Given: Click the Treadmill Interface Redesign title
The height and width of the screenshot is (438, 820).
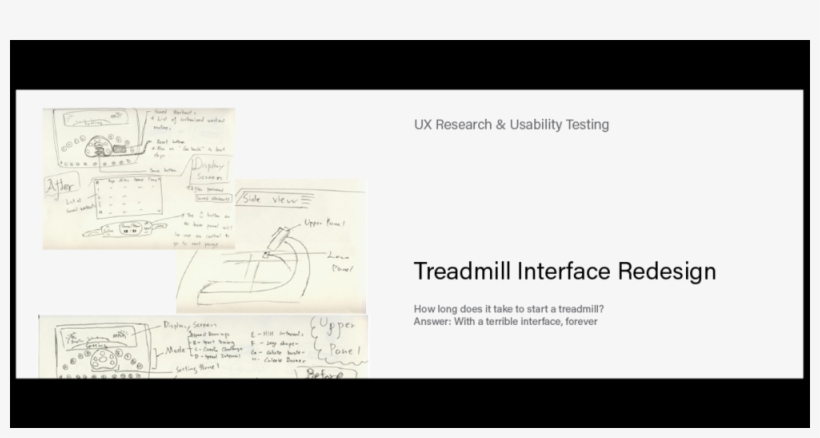Looking at the screenshot, I should (x=564, y=272).
